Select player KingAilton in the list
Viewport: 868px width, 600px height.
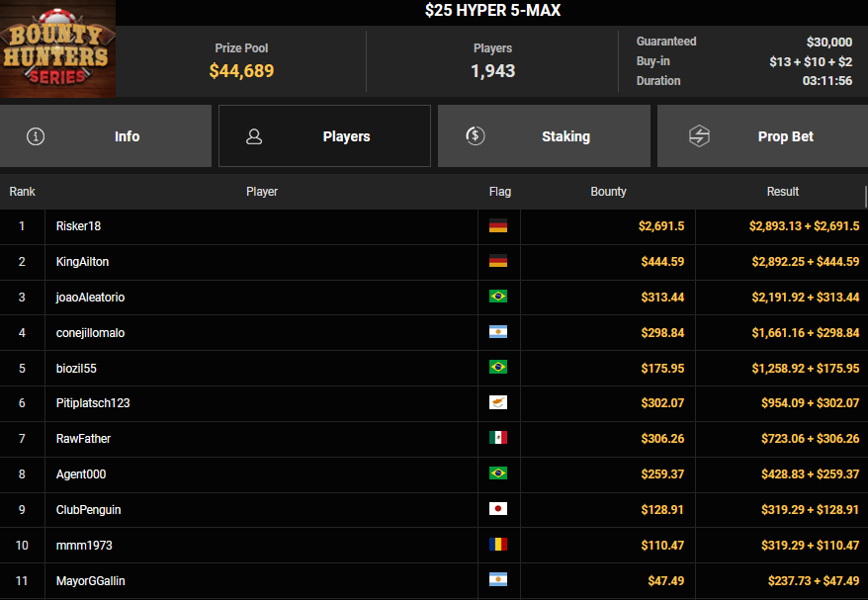pos(83,262)
